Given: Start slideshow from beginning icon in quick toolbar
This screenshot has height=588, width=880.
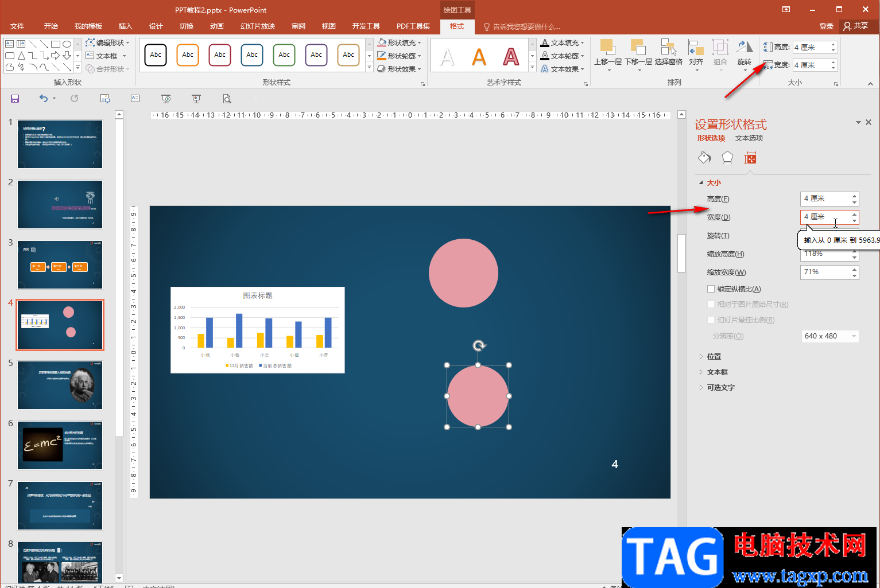Looking at the screenshot, I should (166, 99).
